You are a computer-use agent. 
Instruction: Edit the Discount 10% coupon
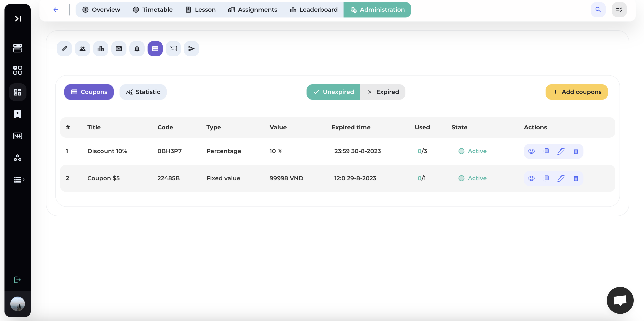tap(561, 151)
